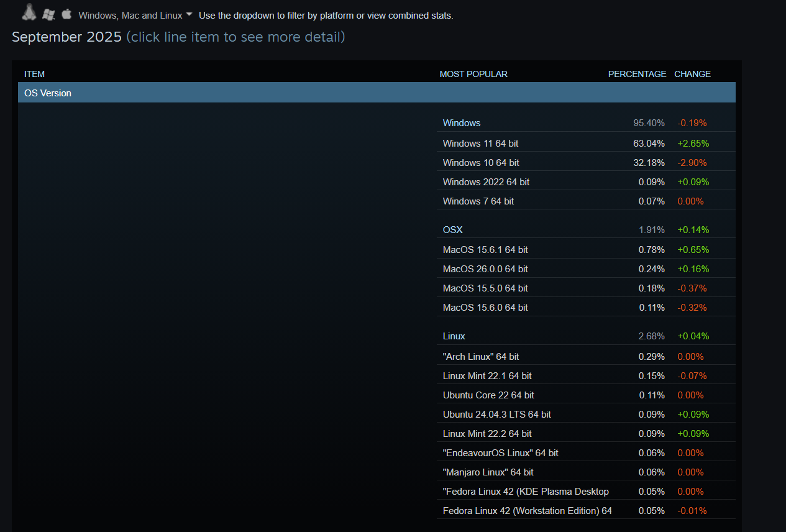Select the "Arch Linux" 64 bit row
The image size is (786, 532).
click(586, 356)
